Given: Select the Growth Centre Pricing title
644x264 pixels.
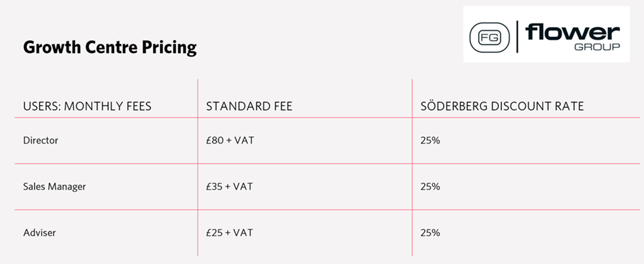Looking at the screenshot, I should pyautogui.click(x=110, y=48).
